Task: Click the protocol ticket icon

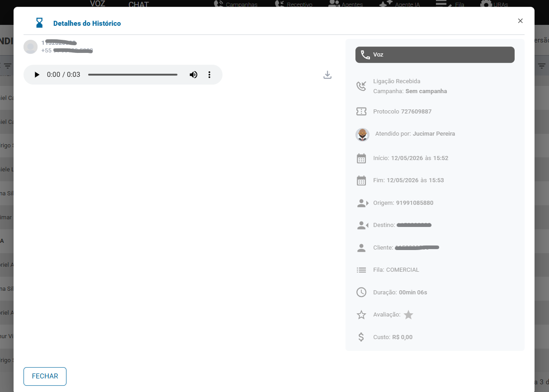Action: [361, 111]
